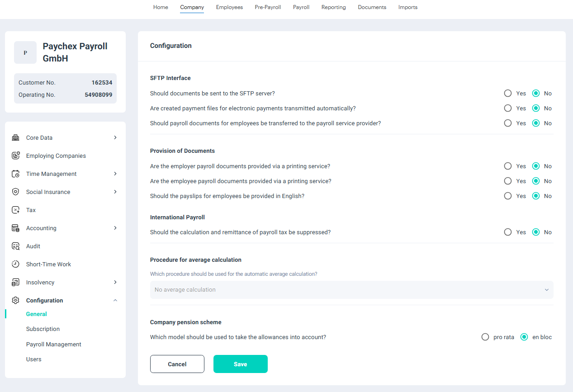
Task: Click the Social Insurance shield icon
Action: [15, 192]
